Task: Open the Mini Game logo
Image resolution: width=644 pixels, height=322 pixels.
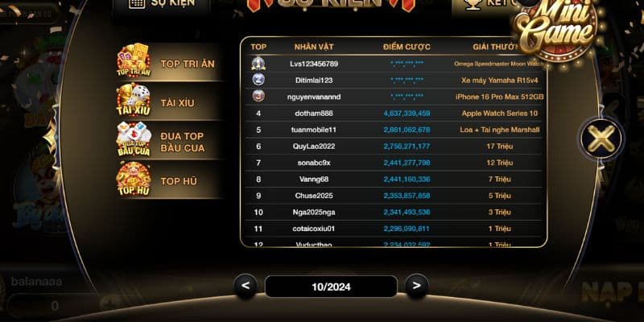Action: click(x=557, y=29)
